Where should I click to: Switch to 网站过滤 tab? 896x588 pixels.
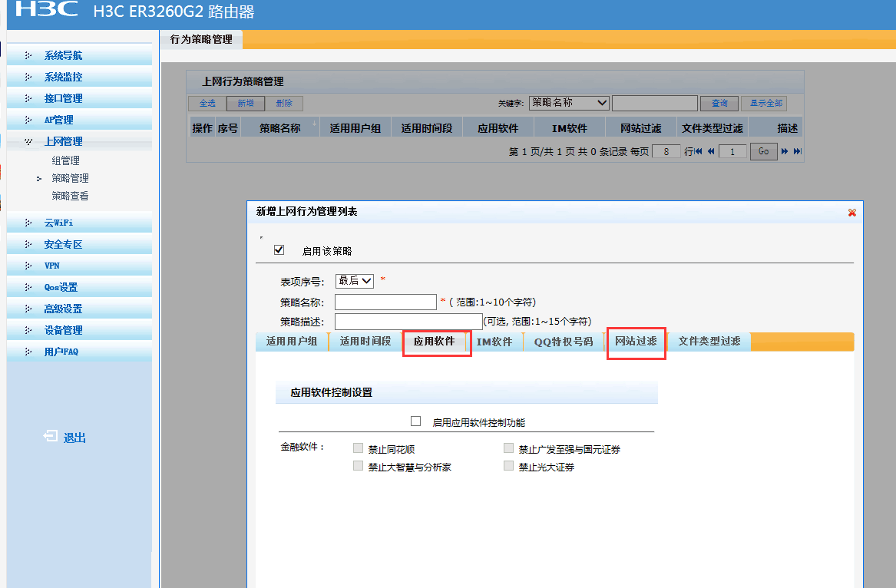click(636, 341)
